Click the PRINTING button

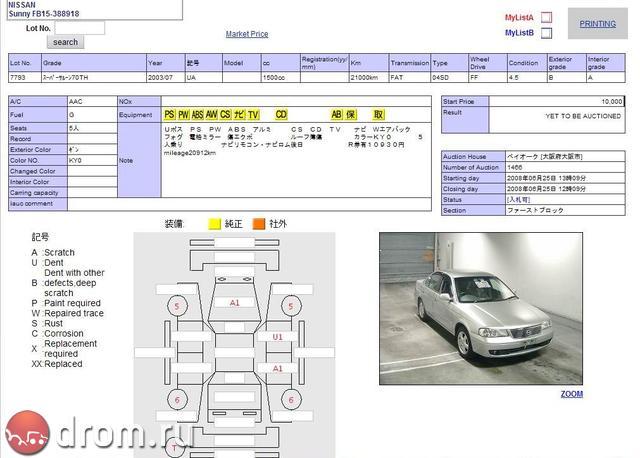pyautogui.click(x=598, y=24)
